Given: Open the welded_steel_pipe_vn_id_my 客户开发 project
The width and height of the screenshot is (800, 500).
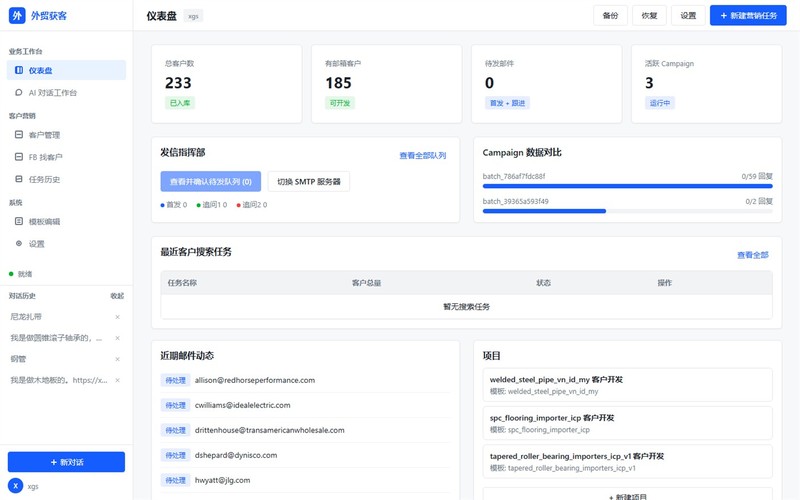Looking at the screenshot, I should pos(628,385).
